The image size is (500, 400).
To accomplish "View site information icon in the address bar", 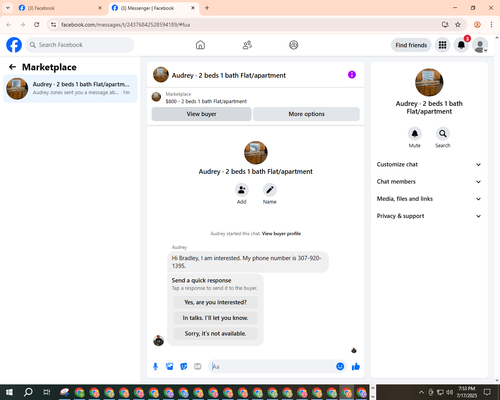I will coord(54,25).
